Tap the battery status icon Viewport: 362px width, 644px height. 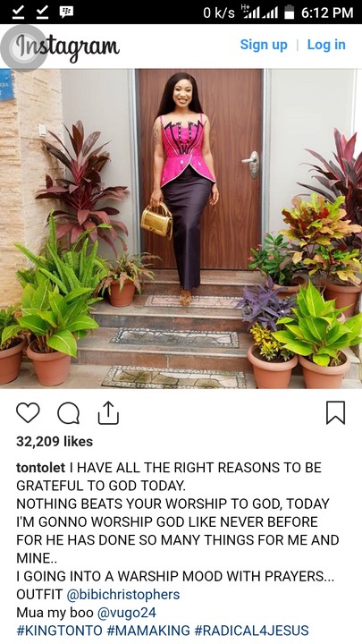click(x=290, y=13)
